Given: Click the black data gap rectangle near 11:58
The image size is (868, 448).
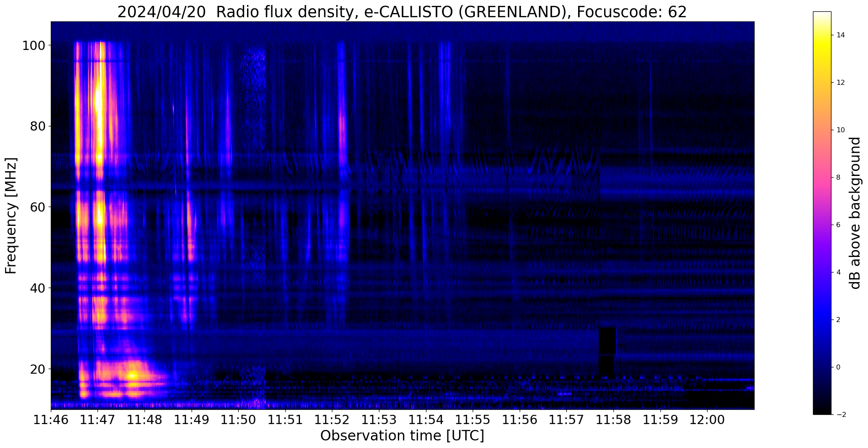Looking at the screenshot, I should point(607,351).
